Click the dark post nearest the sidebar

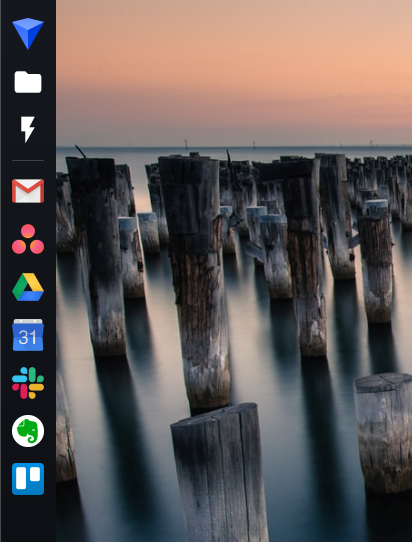(x=95, y=256)
